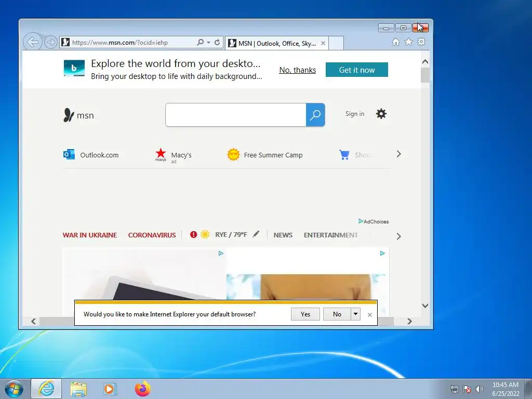This screenshot has width=532, height=399.
Task: Click Yes to set default browser
Action: pos(305,314)
